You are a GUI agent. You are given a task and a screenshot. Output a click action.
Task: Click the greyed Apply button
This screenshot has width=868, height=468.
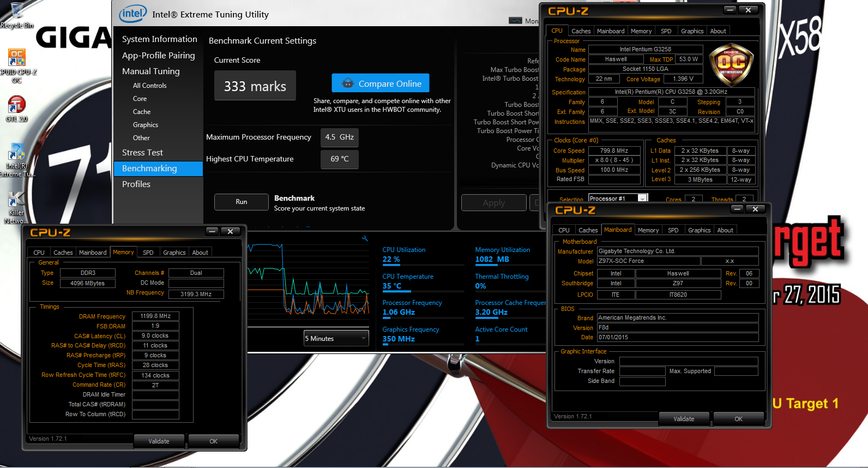tap(494, 202)
